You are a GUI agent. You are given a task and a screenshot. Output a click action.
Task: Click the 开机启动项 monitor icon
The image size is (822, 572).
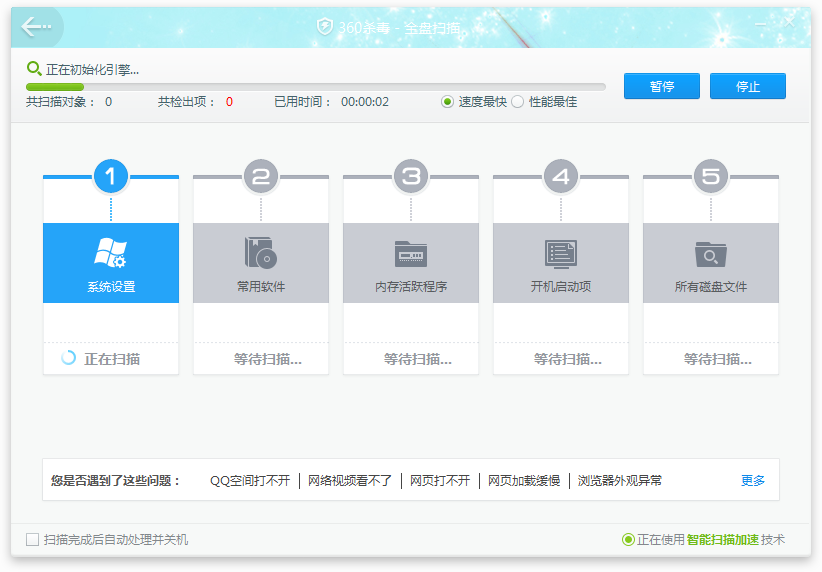[560, 253]
